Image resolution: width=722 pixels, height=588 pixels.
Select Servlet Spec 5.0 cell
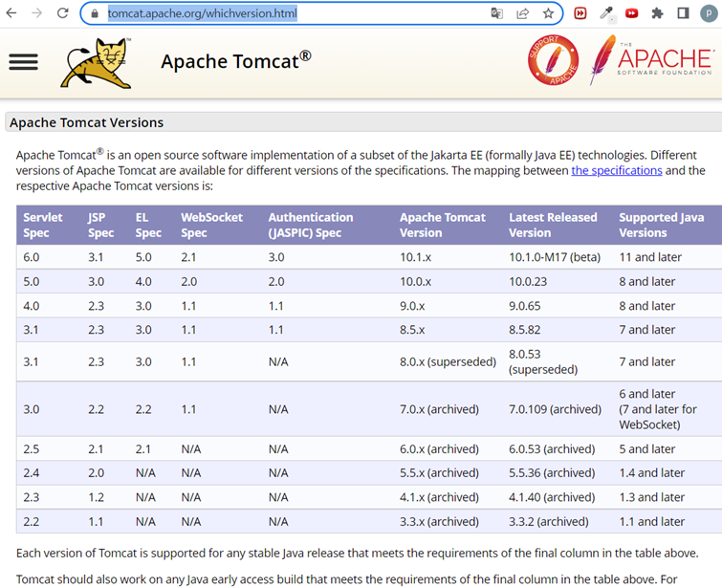coord(32,281)
